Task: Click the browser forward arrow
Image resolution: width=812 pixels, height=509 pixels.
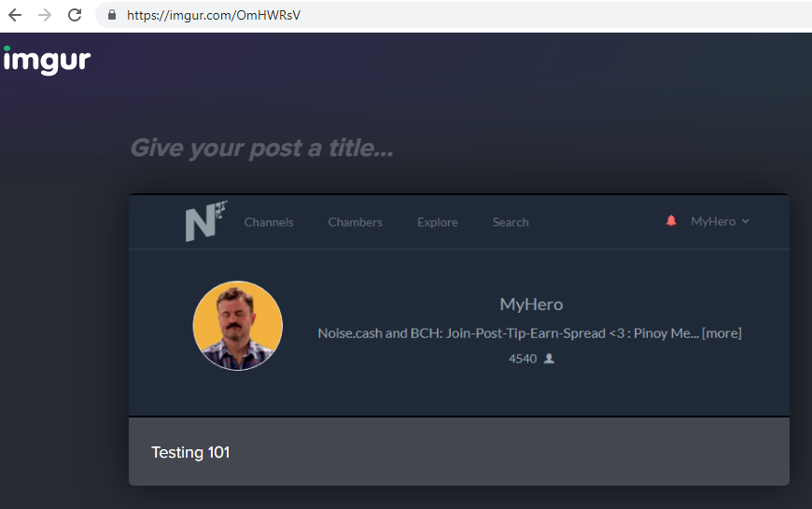Action: [x=45, y=15]
